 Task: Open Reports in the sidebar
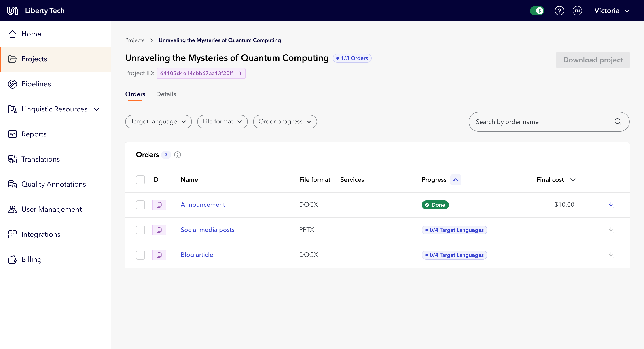click(x=55, y=134)
